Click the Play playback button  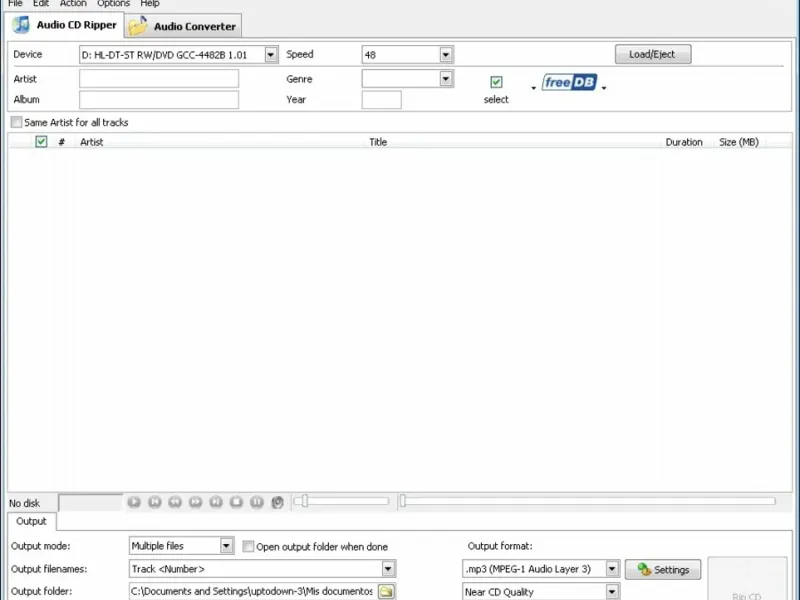tap(134, 502)
